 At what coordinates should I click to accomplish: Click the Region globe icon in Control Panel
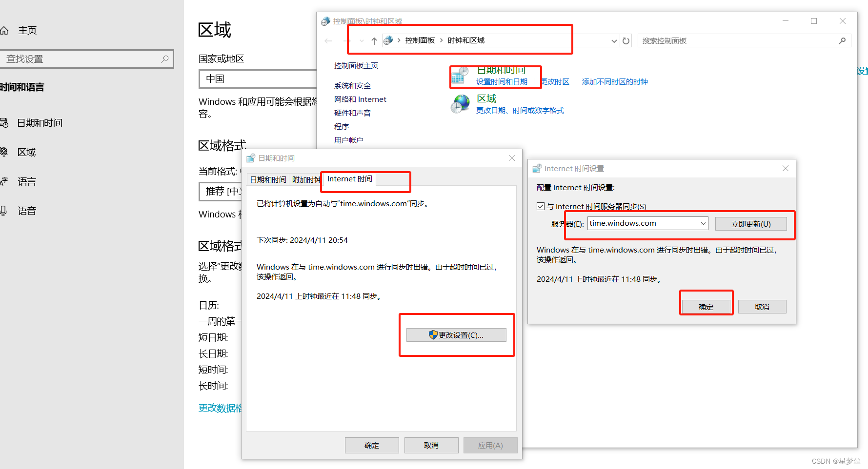[x=460, y=104]
